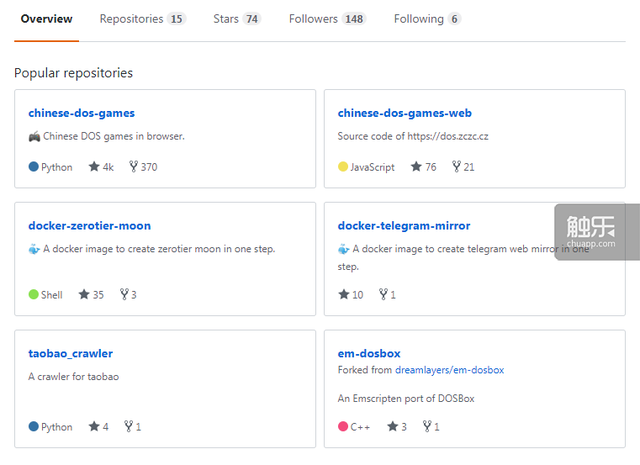Click fork icon on em-dosbox card

pyautogui.click(x=427, y=427)
